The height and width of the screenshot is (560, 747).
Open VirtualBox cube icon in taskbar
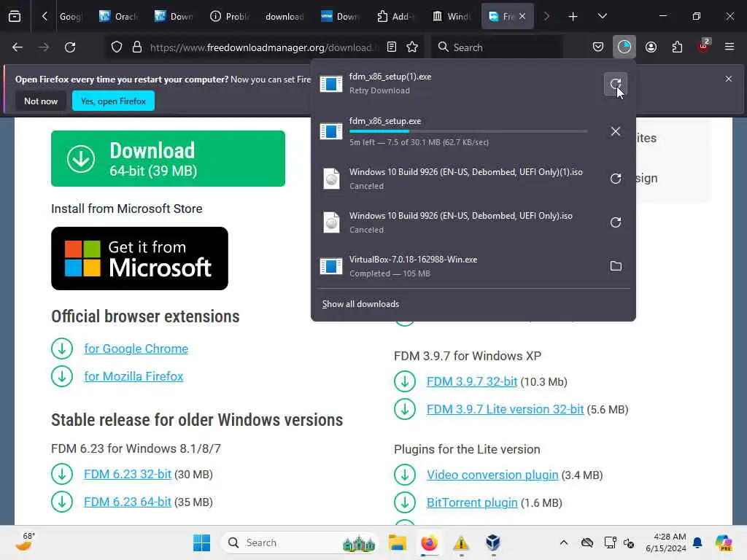tap(493, 542)
